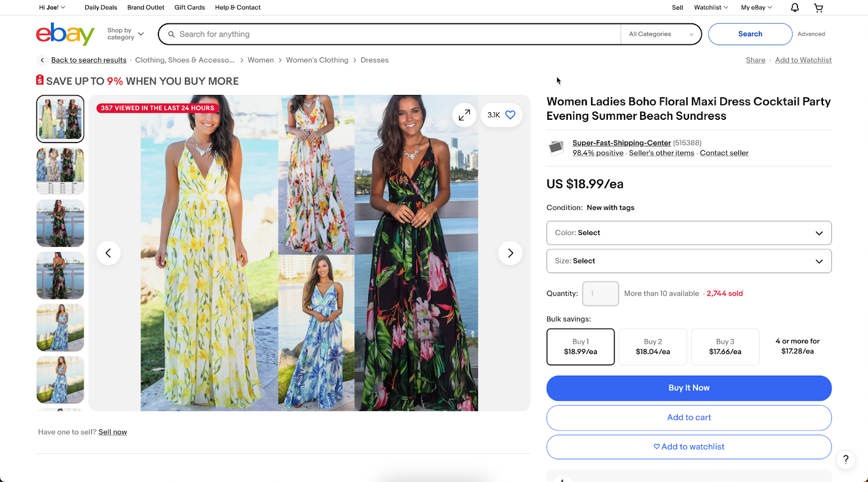Click the search magnifier icon
The width and height of the screenshot is (868, 482).
click(171, 34)
